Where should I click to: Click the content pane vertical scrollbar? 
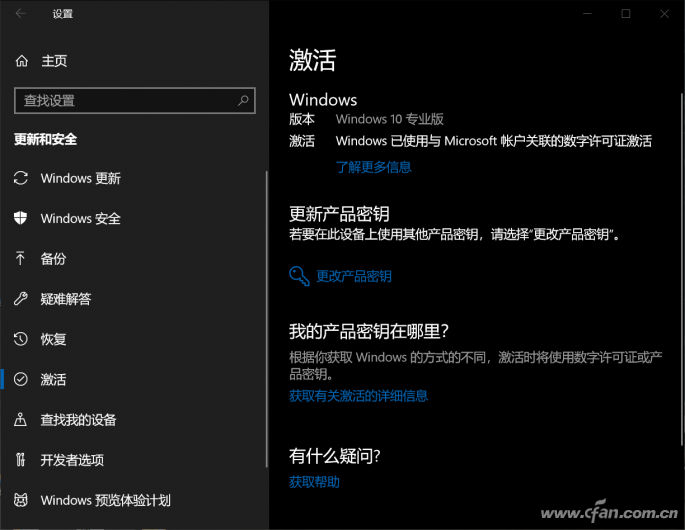coord(682,269)
